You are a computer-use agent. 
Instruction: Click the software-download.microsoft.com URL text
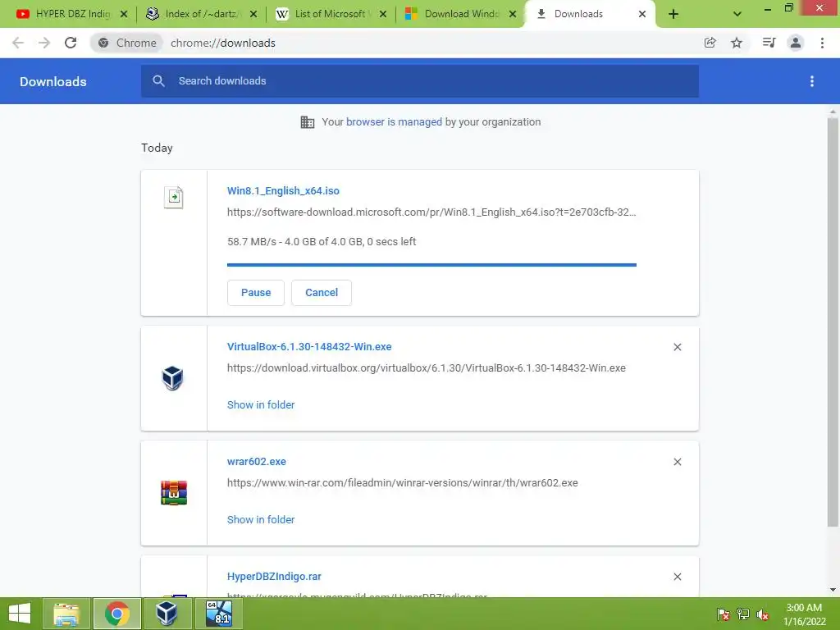tap(431, 212)
